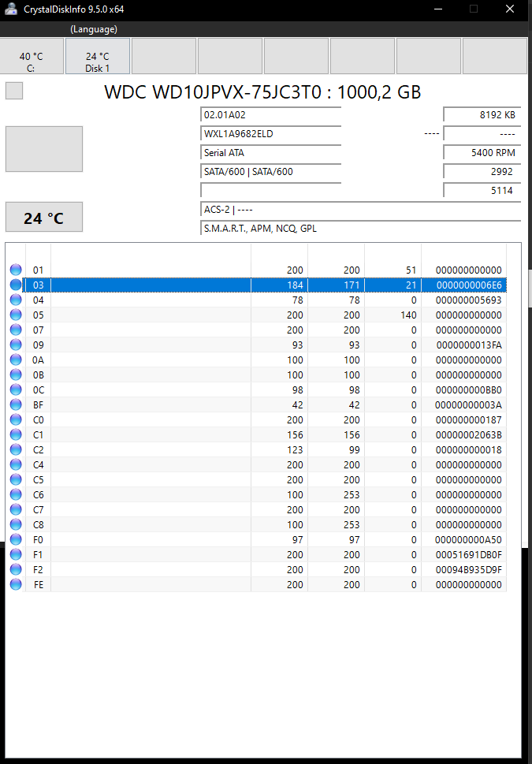Maximize the CrystalDiskInfo window
Viewport: 532px width, 764px height.
[x=474, y=9]
